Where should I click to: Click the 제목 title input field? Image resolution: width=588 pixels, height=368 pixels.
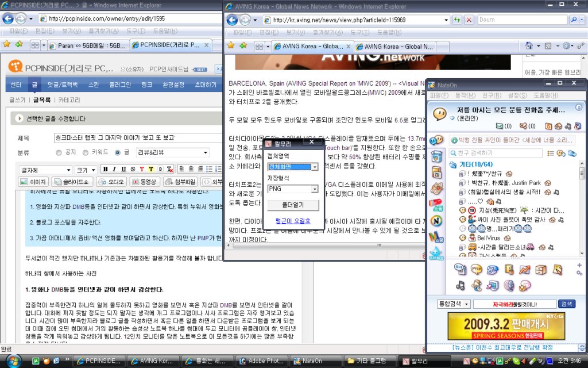point(138,138)
